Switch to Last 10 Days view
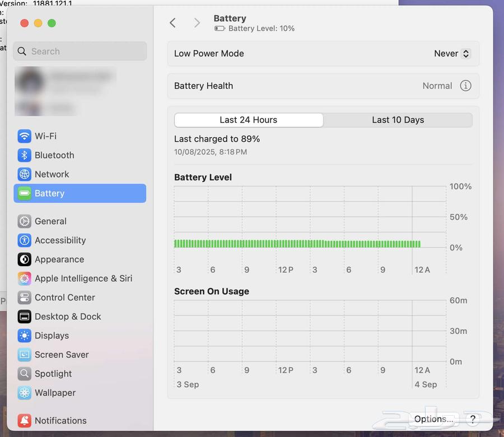The height and width of the screenshot is (437, 504). pos(398,120)
